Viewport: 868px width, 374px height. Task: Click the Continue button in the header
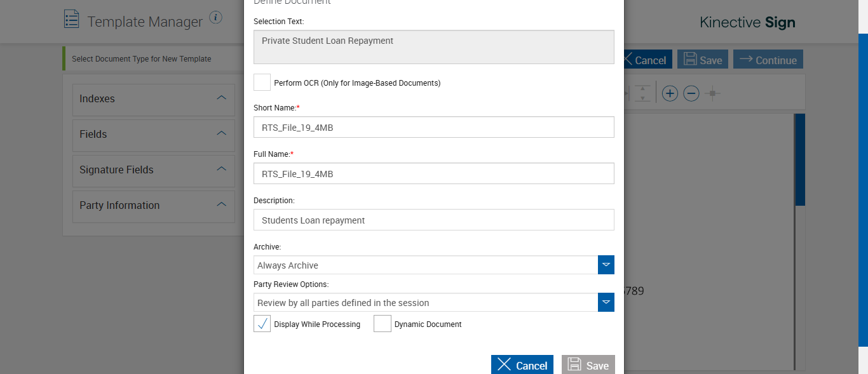tap(768, 60)
